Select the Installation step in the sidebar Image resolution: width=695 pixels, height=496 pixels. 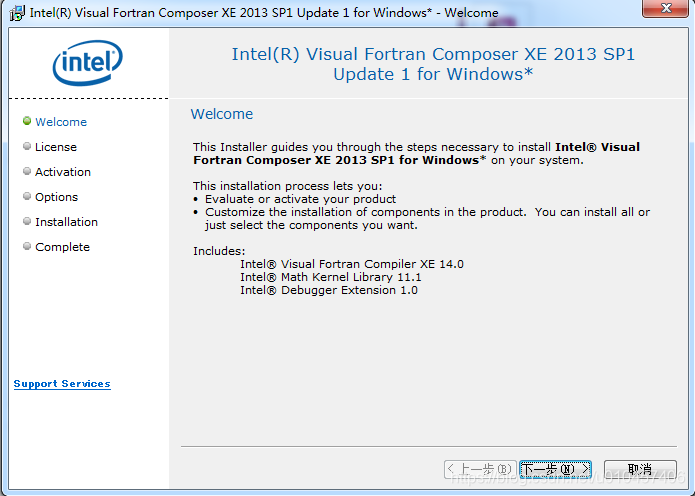[66, 222]
